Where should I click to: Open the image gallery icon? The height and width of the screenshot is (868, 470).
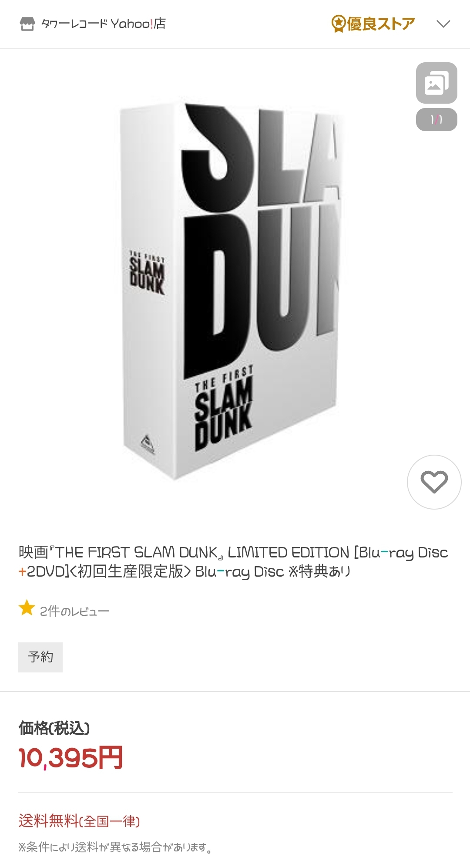click(x=436, y=83)
